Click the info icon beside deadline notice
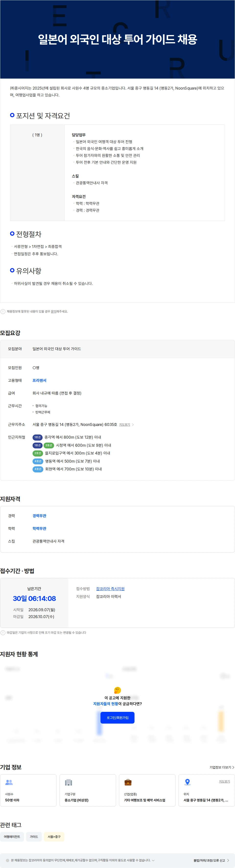The image size is (235, 868). click(x=3, y=633)
